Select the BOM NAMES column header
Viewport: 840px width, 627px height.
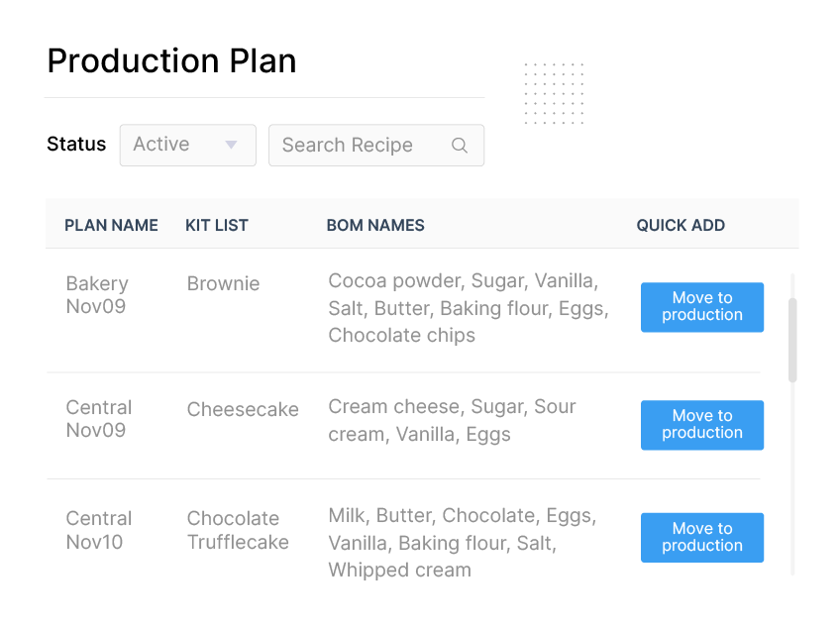pyautogui.click(x=375, y=225)
